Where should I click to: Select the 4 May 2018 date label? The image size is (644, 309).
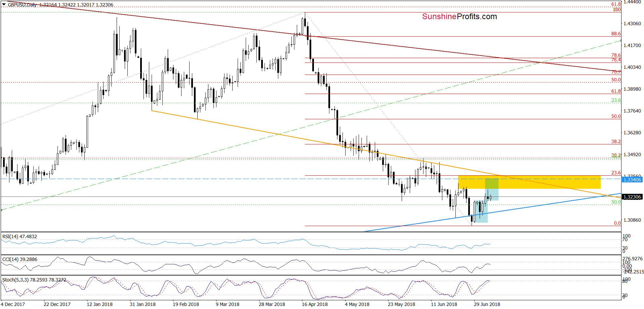(357, 304)
